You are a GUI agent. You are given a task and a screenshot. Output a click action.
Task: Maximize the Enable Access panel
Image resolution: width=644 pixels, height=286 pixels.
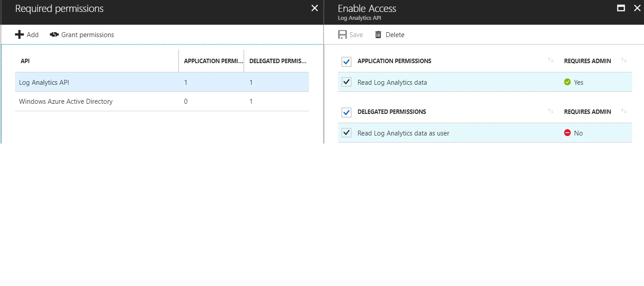coord(621,8)
